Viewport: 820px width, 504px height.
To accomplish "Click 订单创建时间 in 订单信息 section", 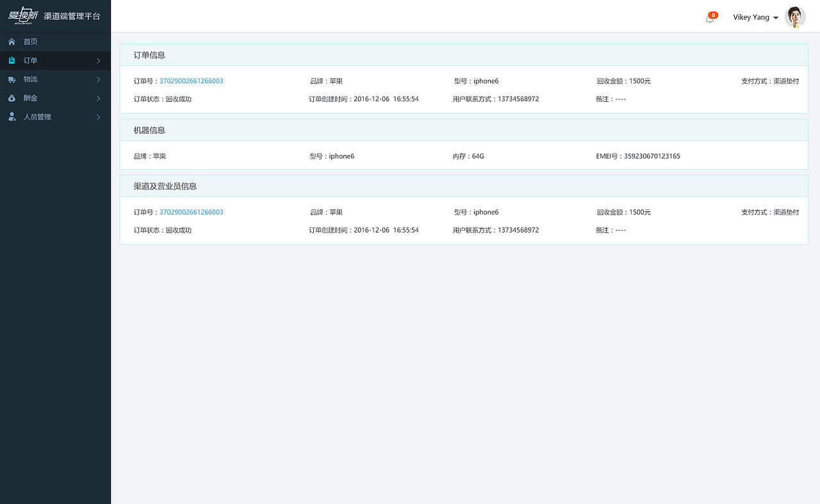I will (x=364, y=99).
